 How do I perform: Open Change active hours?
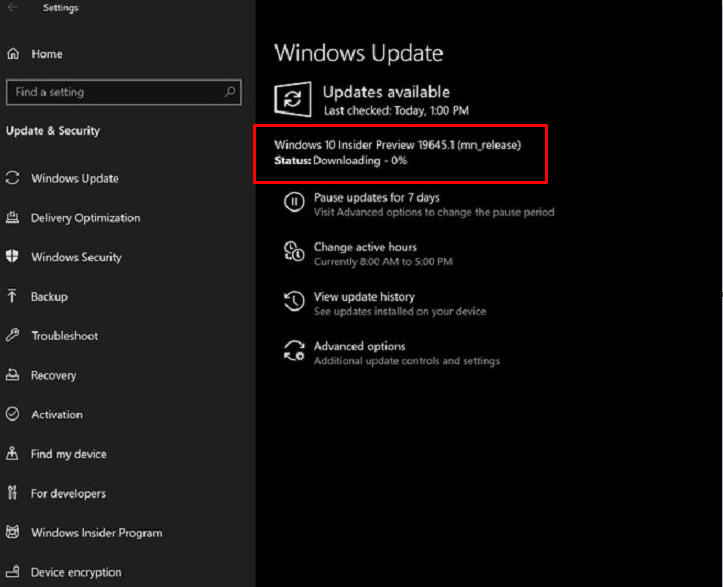click(365, 247)
